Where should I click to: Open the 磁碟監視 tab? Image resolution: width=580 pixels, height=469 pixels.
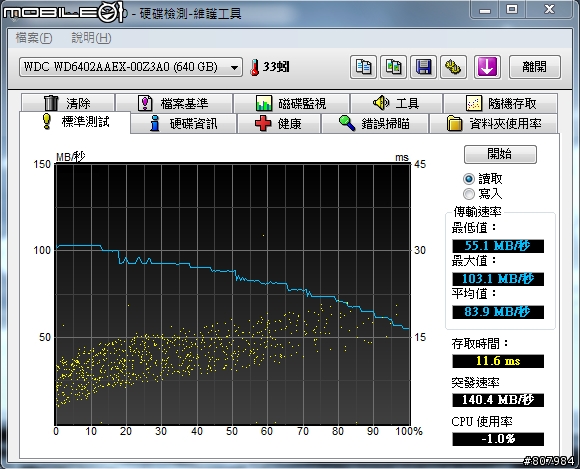(291, 103)
